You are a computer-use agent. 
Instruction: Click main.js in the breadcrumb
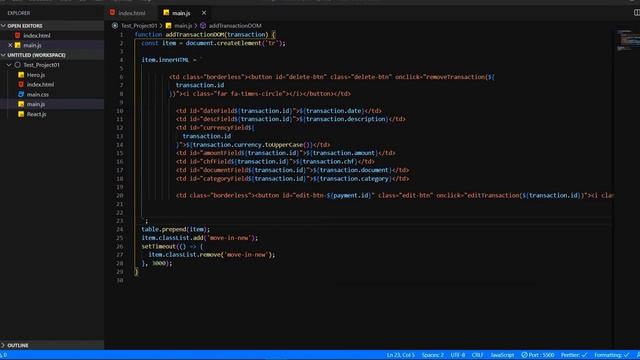click(x=183, y=26)
